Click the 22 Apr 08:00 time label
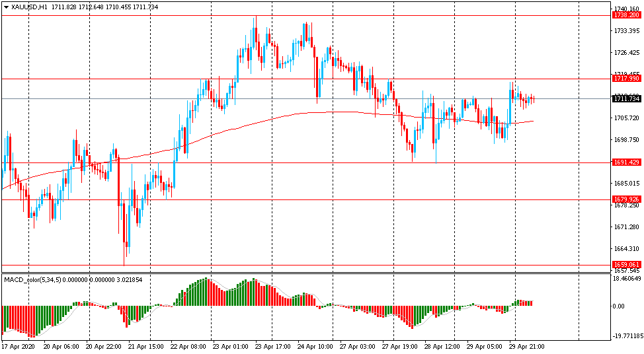 tap(189, 347)
